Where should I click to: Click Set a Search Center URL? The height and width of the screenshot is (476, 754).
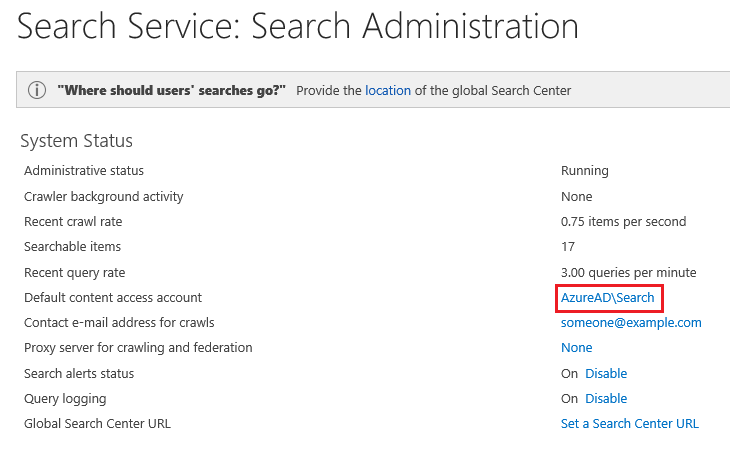tap(629, 424)
